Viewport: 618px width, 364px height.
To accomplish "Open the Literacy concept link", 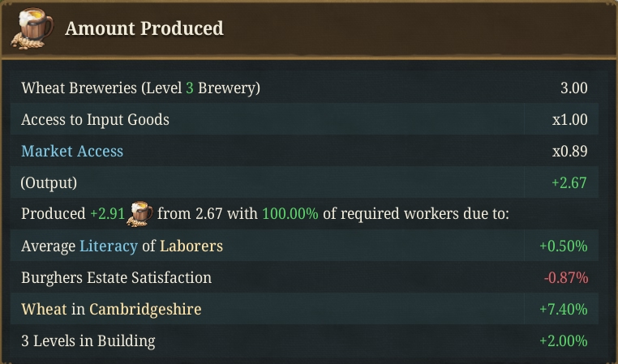I will 109,246.
